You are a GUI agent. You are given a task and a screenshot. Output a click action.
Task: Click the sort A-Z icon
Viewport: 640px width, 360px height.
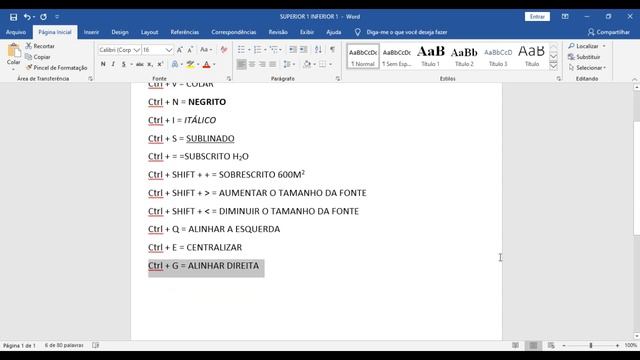(318, 50)
